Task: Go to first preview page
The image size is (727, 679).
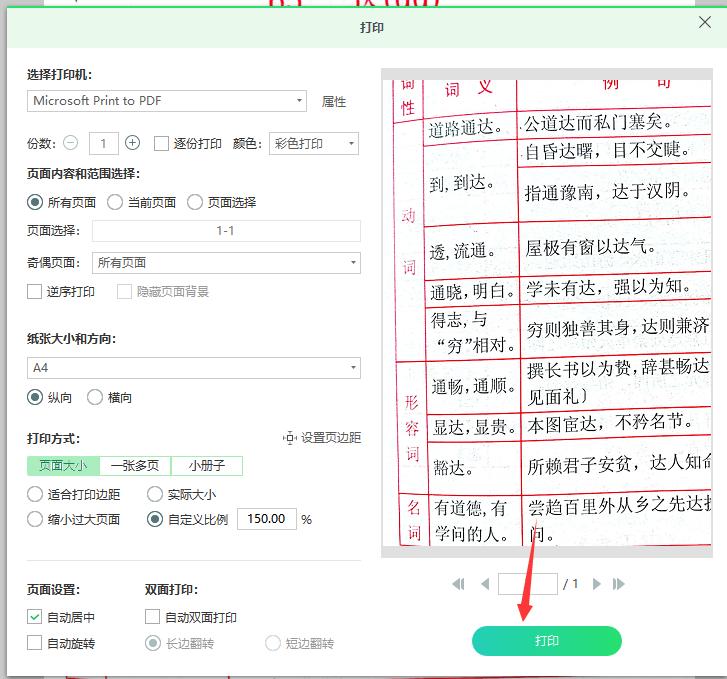Action: [x=458, y=584]
